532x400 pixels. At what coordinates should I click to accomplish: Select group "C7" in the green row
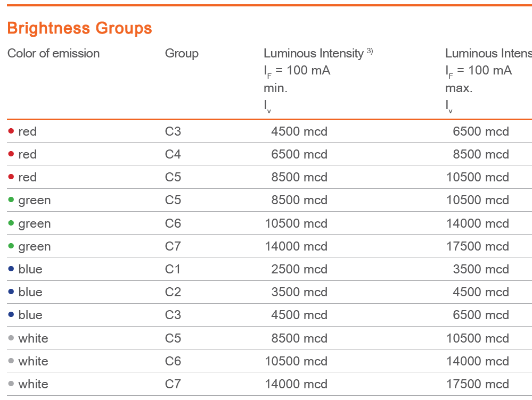tap(173, 246)
